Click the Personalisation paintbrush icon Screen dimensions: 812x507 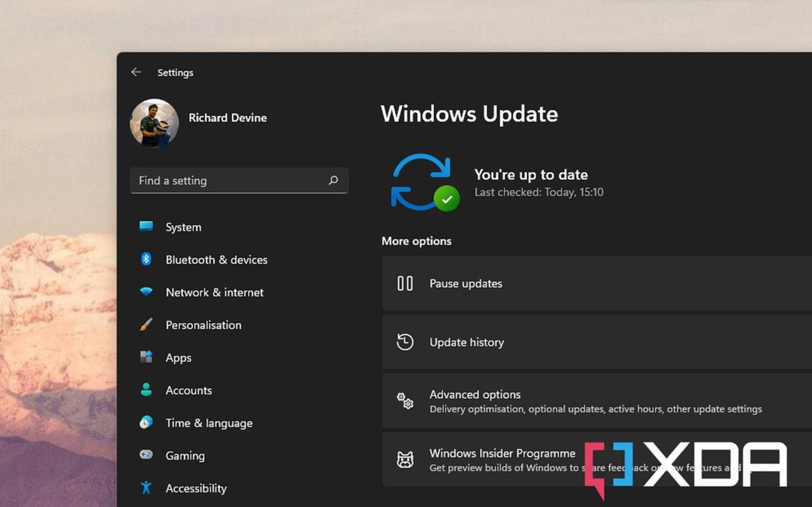[x=146, y=325]
